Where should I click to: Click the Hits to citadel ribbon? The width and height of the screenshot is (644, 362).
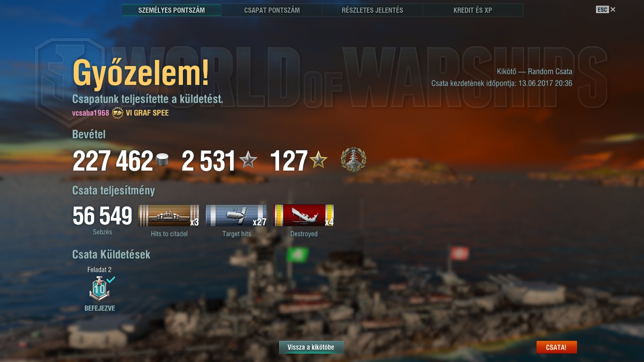(169, 215)
